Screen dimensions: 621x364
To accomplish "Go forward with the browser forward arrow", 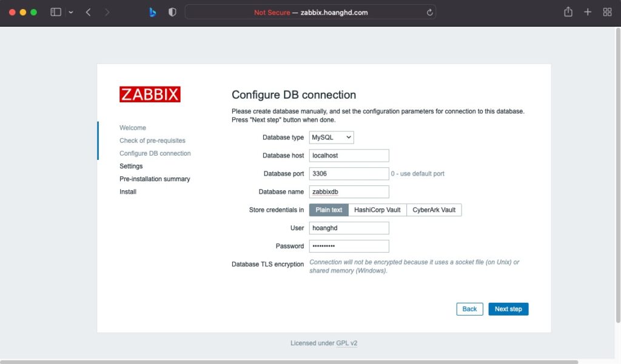I will [107, 12].
